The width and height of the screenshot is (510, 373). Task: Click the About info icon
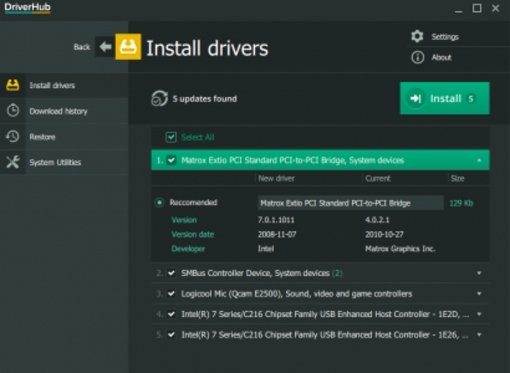coord(417,57)
